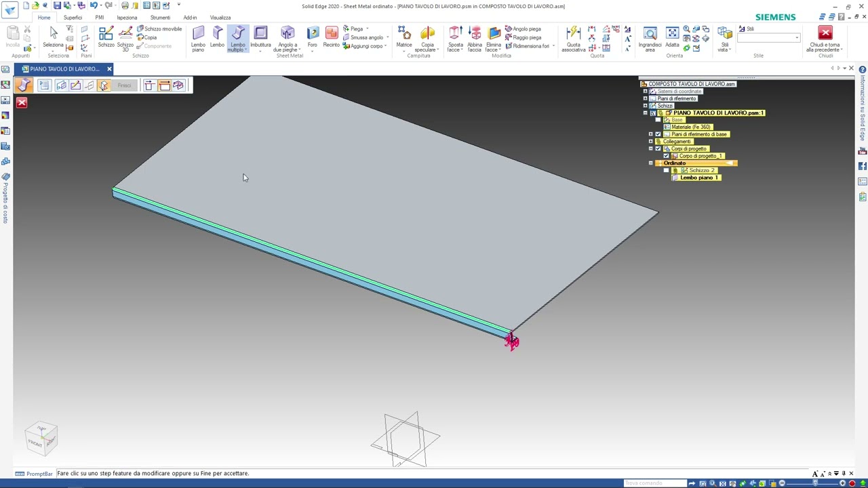Click the PromptBar label

[x=34, y=473]
